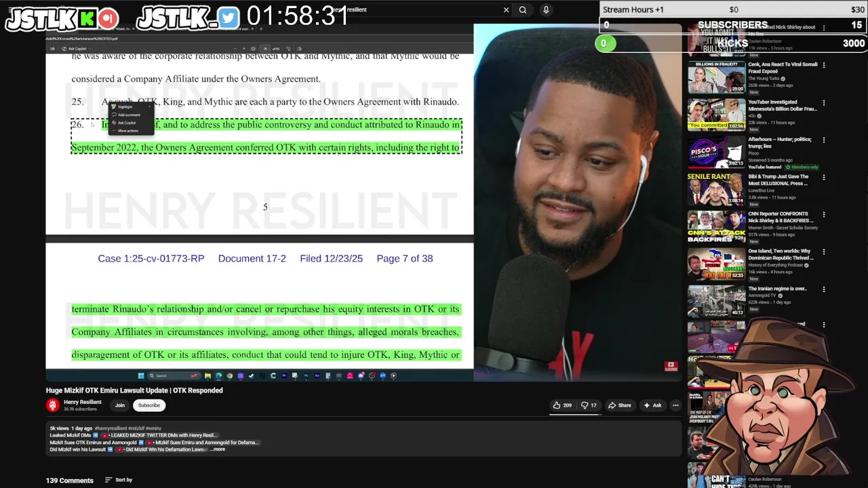This screenshot has width=868, height=488.
Task: Click the voice search microphone icon
Action: click(x=546, y=9)
